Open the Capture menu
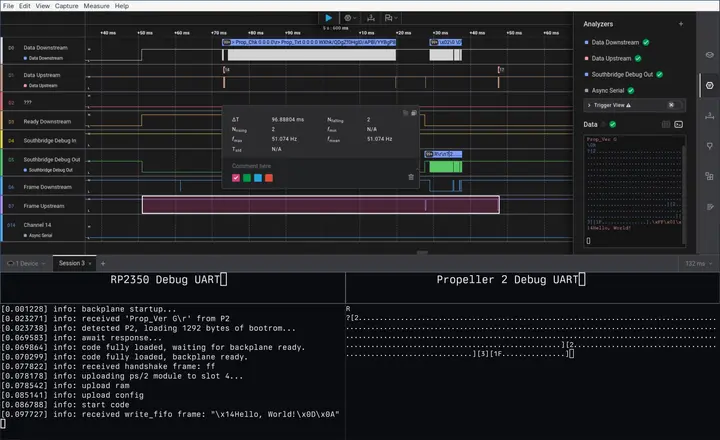 pos(68,6)
